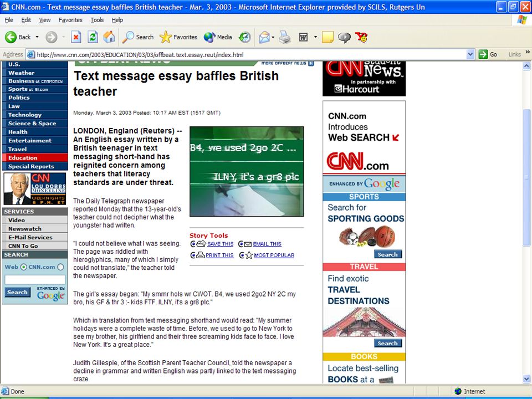The height and width of the screenshot is (399, 532).
Task: Go to the Home page icon
Action: (x=109, y=37)
